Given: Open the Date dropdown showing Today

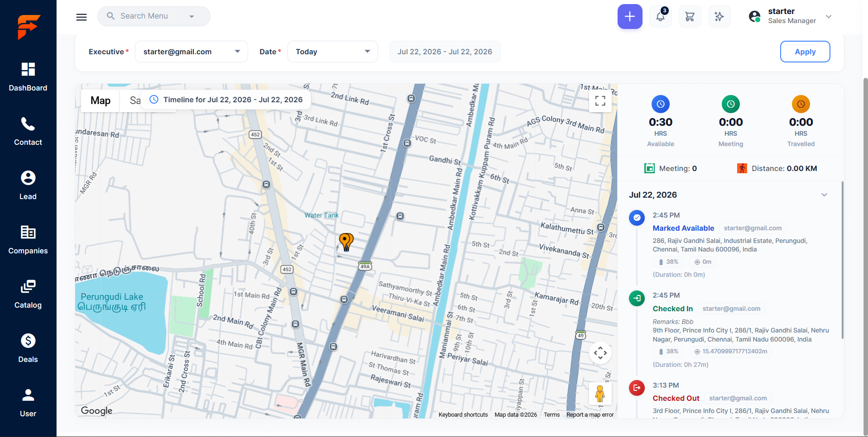Looking at the screenshot, I should click(333, 52).
